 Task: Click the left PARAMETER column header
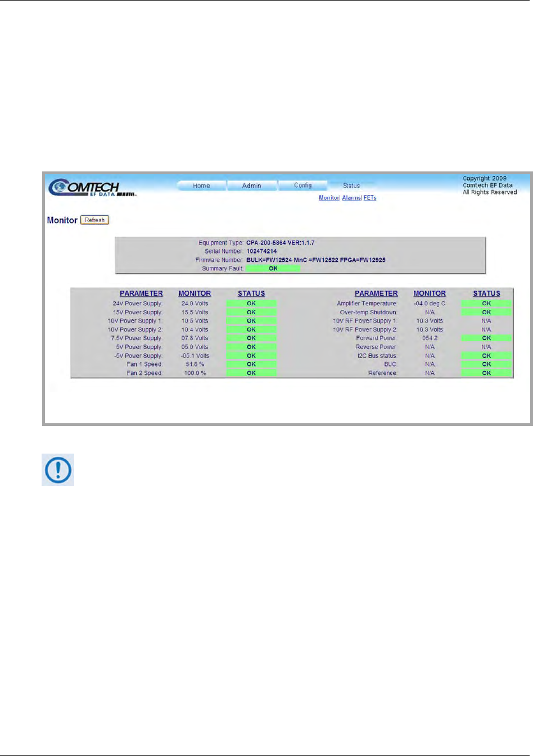point(141,293)
